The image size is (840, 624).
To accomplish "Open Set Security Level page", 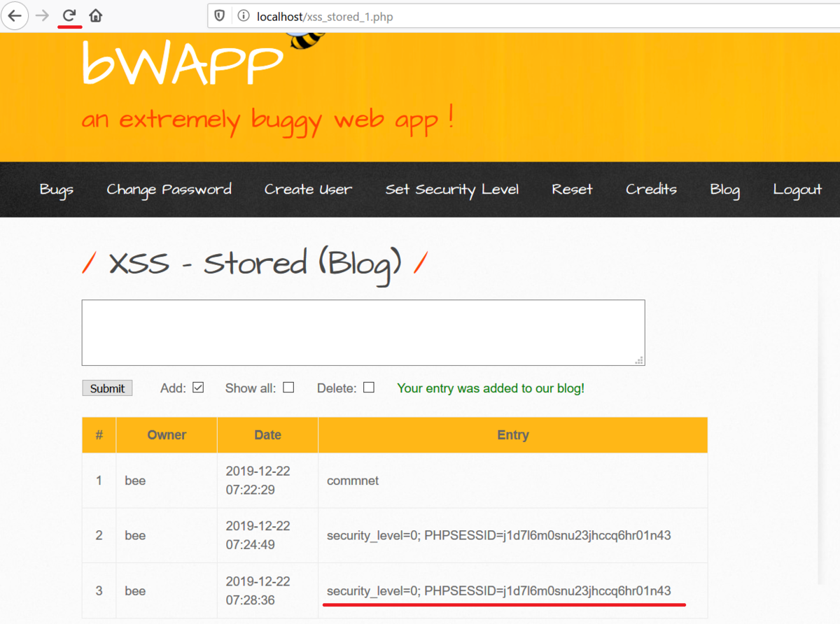I will click(452, 190).
